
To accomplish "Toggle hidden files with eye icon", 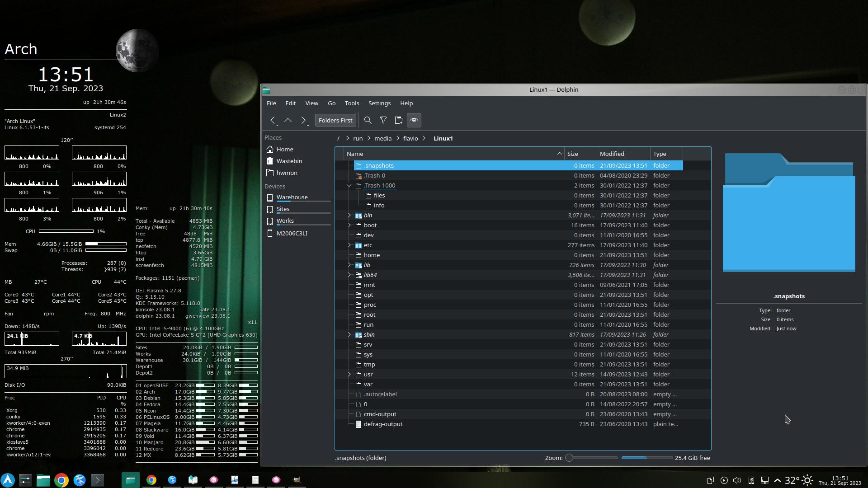I will [414, 120].
